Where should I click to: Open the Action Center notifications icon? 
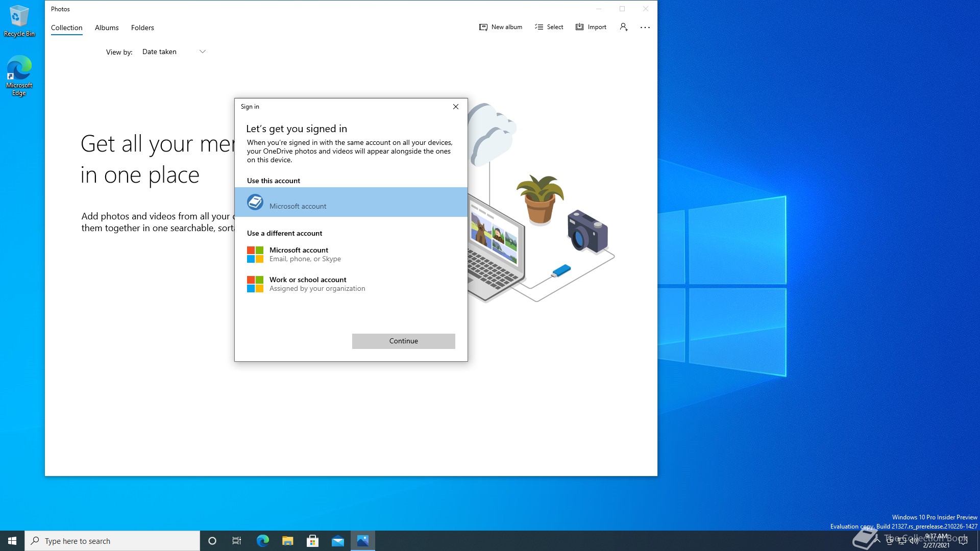(963, 541)
